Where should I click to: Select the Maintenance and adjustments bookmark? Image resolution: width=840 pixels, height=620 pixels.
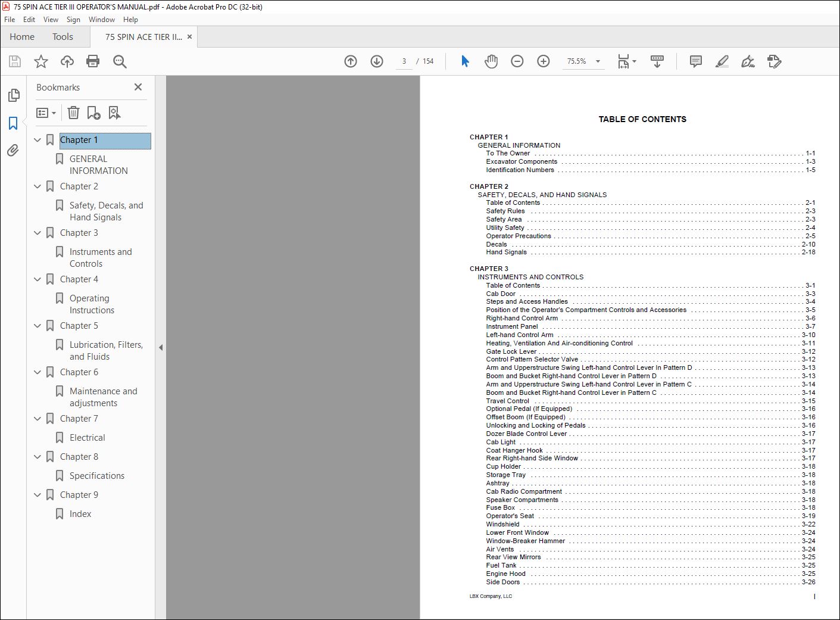point(104,397)
